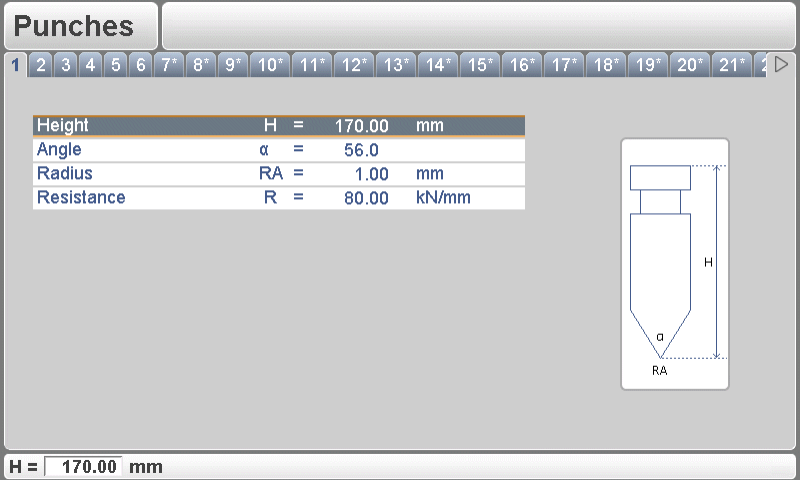Select the Height parameter row
Viewport: 800px width, 480px height.
click(278, 126)
